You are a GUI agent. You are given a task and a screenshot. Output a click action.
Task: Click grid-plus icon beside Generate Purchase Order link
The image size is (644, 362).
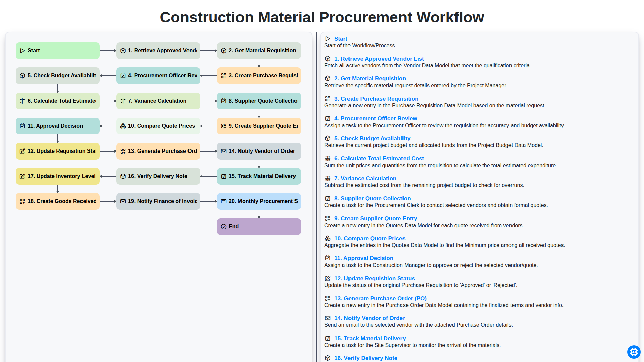click(x=328, y=298)
